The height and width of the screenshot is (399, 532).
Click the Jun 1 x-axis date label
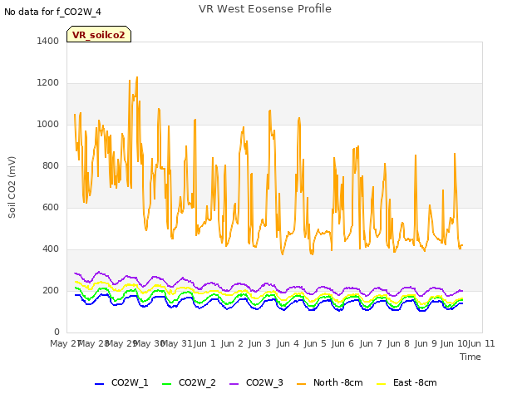tap(204, 343)
